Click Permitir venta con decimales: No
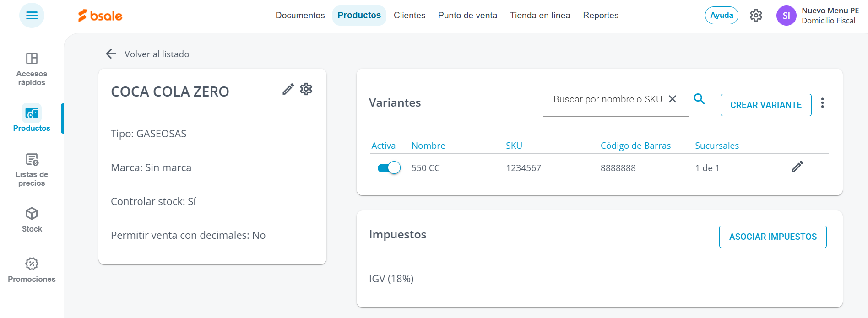Viewport: 868px width, 318px height. (x=188, y=235)
